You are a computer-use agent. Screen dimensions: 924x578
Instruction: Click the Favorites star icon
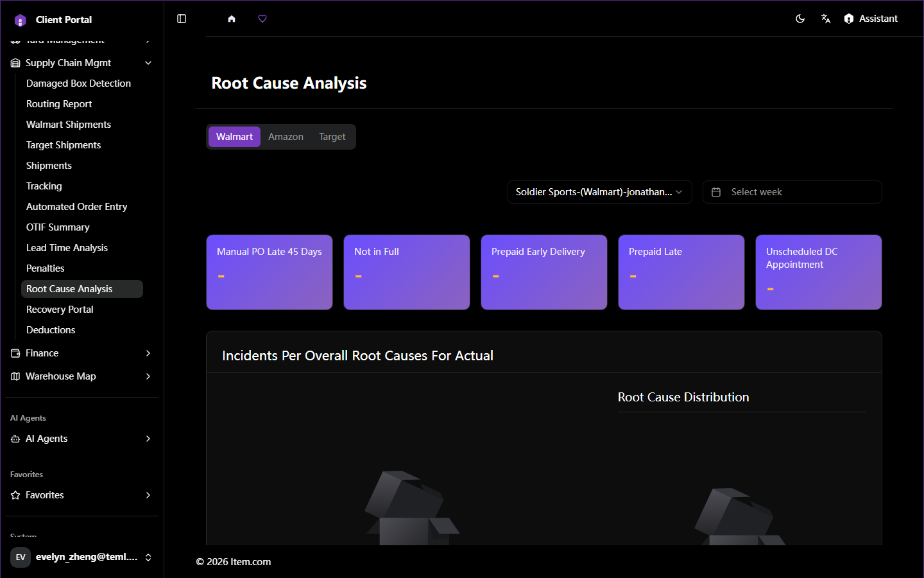coord(15,495)
